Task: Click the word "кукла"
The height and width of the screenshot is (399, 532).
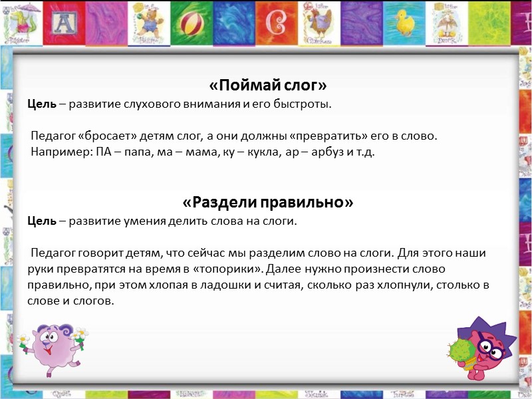Action: coord(263,152)
